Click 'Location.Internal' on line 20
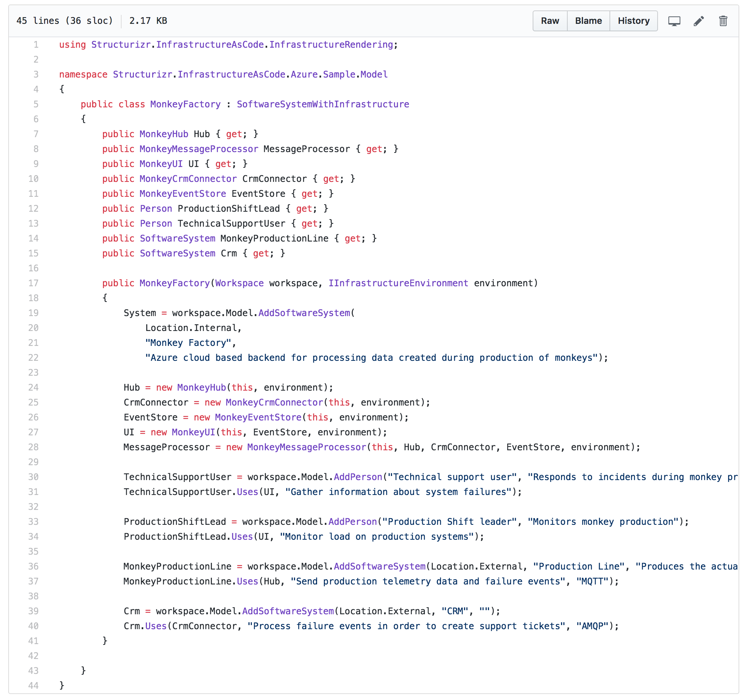The width and height of the screenshot is (746, 700). pyautogui.click(x=191, y=328)
